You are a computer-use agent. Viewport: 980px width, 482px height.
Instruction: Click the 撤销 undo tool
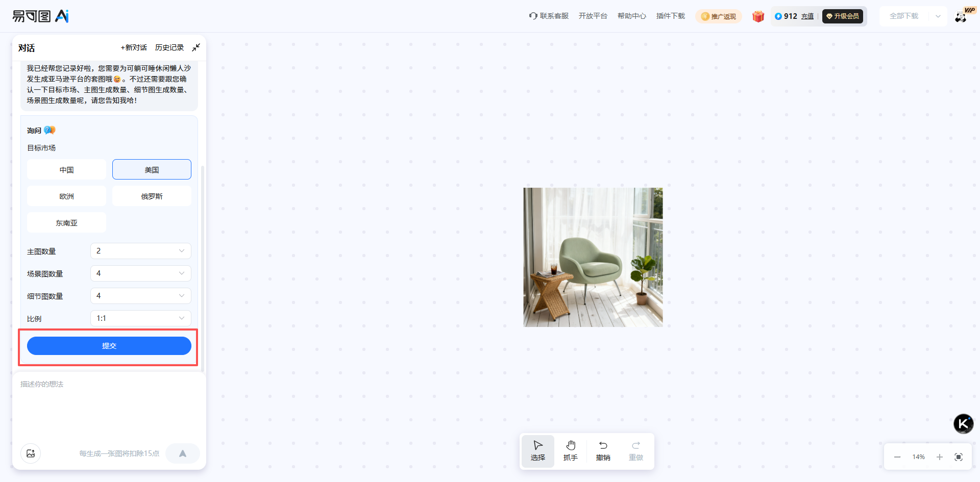[x=603, y=451]
